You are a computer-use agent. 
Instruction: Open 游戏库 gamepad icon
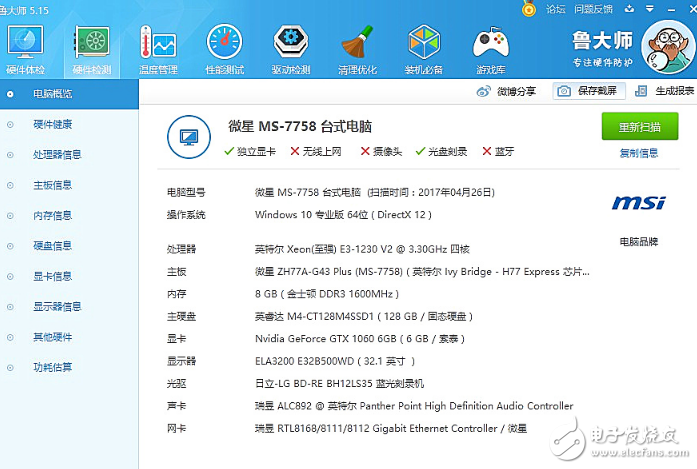click(491, 50)
